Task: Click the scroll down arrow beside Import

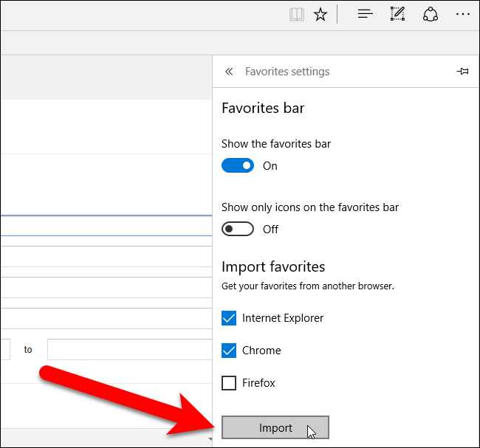Action: [210, 439]
